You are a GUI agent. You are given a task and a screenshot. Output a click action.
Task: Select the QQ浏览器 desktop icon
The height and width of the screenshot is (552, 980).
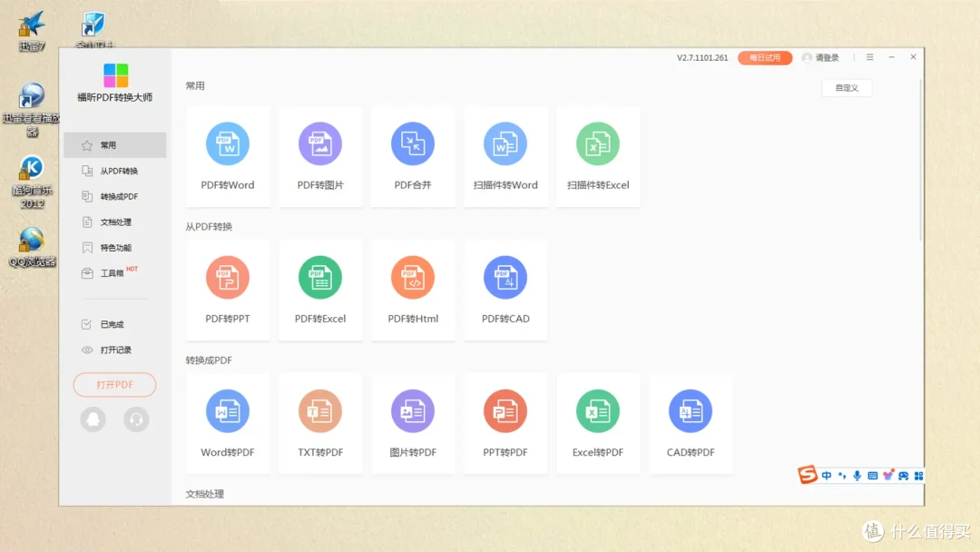click(x=32, y=248)
